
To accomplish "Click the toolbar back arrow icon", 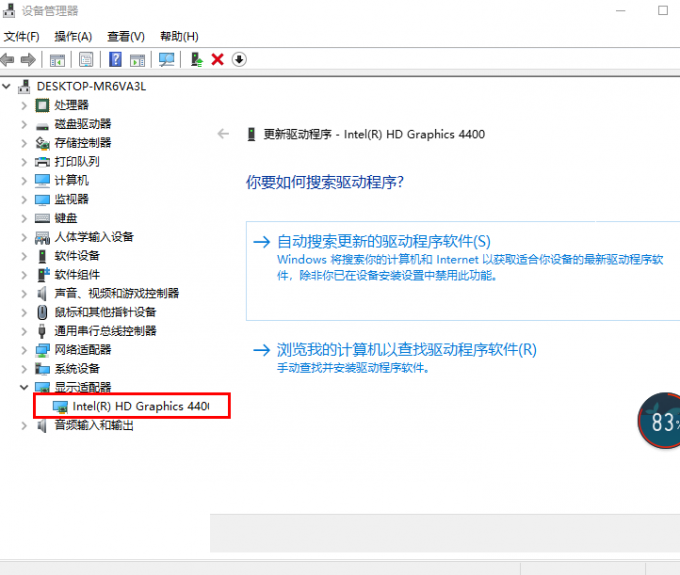I will point(9,60).
